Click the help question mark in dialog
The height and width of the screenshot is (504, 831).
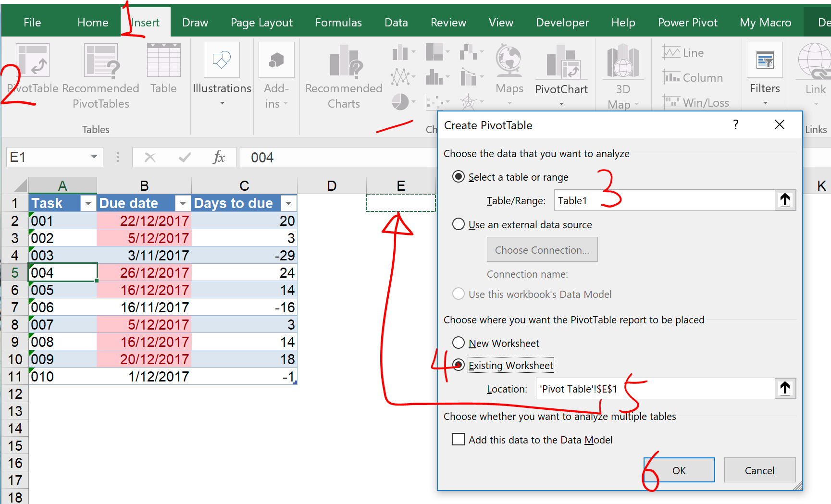point(735,125)
